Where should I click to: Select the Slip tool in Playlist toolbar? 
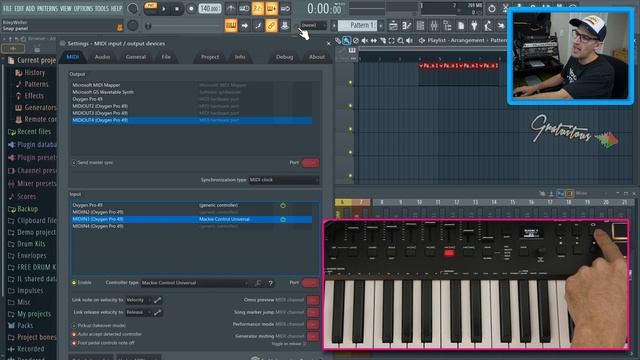(373, 40)
